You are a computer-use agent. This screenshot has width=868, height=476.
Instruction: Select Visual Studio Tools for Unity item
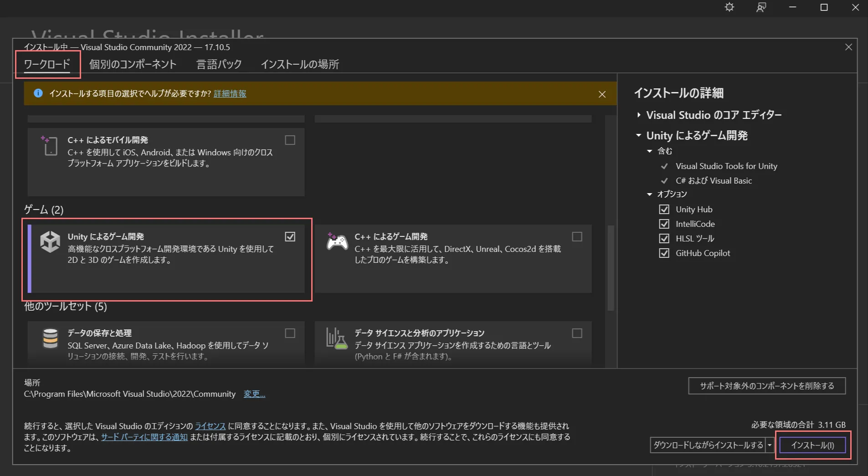tap(726, 166)
